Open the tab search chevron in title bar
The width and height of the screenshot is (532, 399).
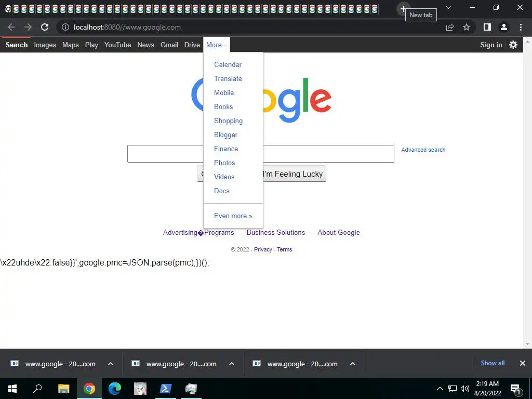tap(448, 7)
